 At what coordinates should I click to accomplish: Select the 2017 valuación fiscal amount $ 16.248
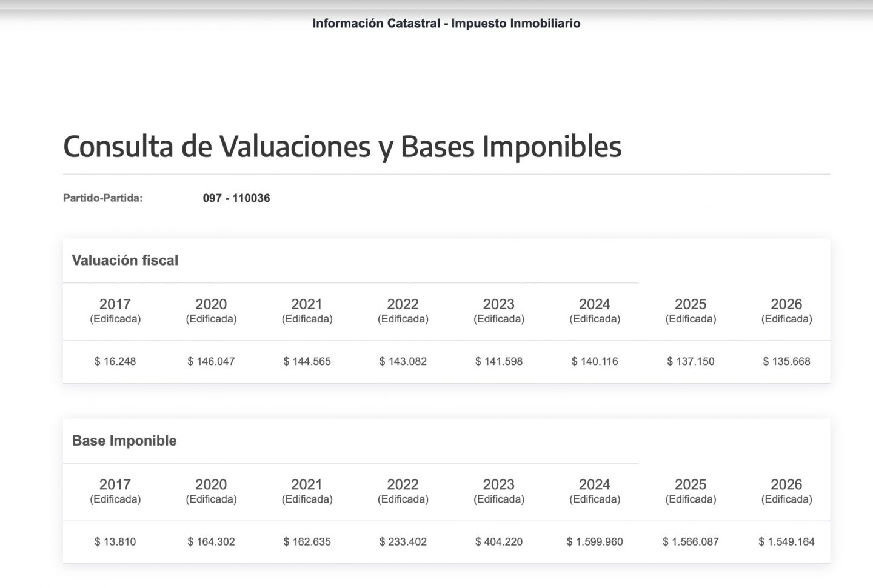(115, 361)
